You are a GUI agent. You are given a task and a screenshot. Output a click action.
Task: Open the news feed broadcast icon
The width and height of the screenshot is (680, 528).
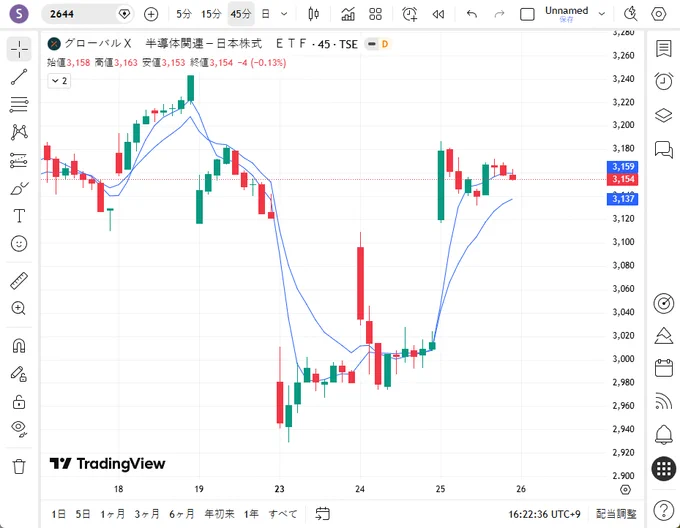pos(664,401)
